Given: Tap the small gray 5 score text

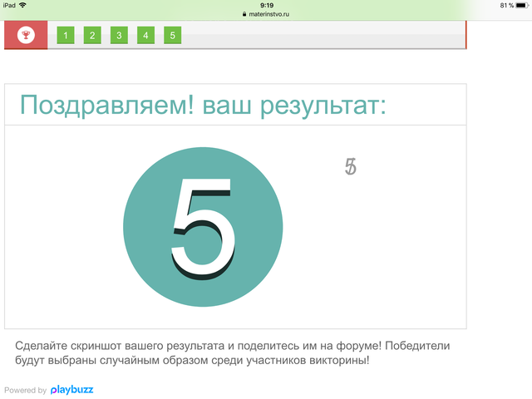Looking at the screenshot, I should tap(351, 166).
